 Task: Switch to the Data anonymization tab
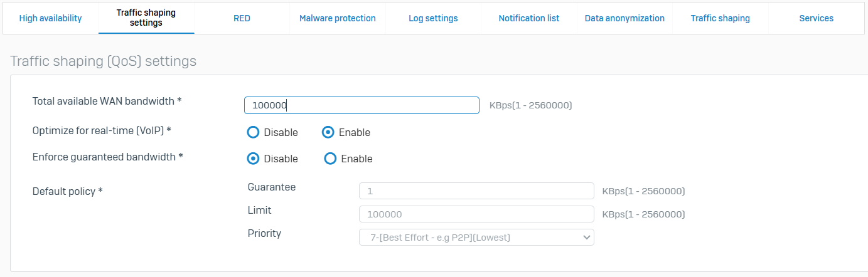(x=624, y=18)
